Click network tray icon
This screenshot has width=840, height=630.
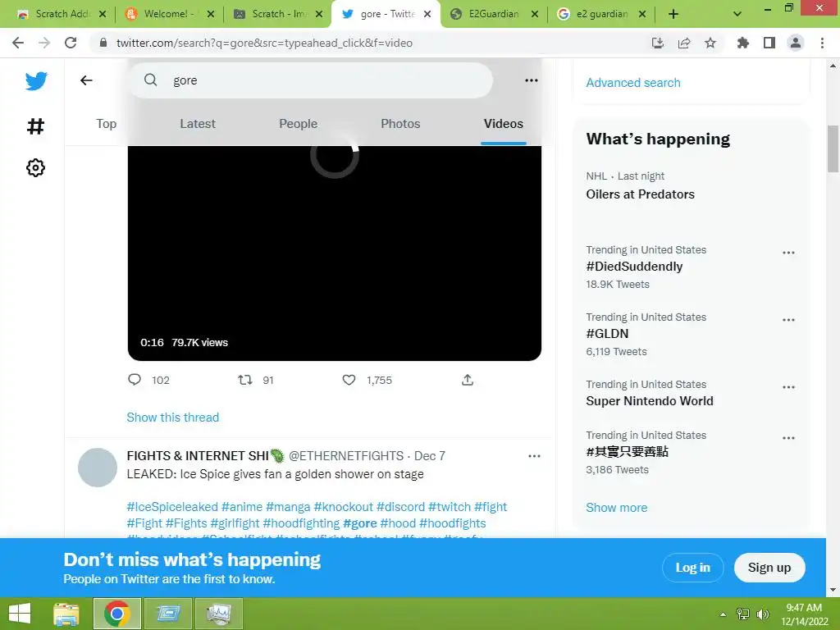point(743,614)
